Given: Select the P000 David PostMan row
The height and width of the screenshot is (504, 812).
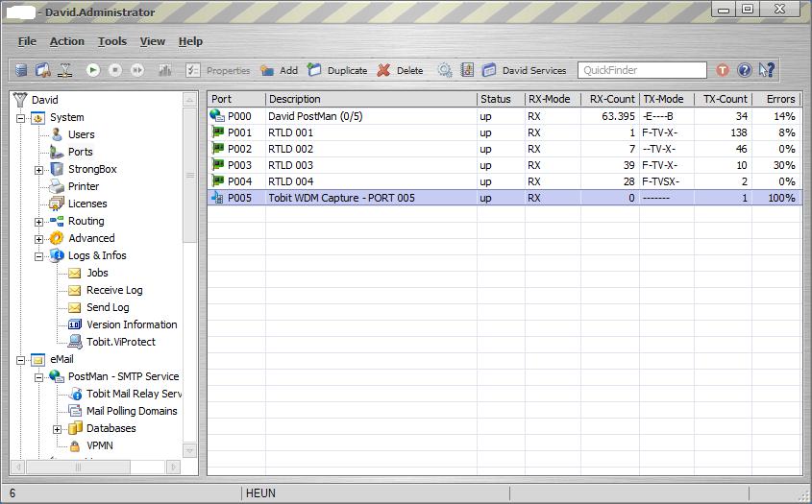Looking at the screenshot, I should coord(504,116).
